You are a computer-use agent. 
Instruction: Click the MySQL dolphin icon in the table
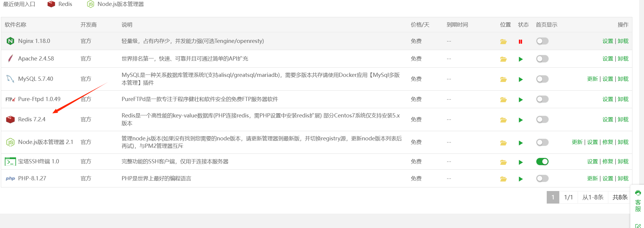pyautogui.click(x=10, y=79)
